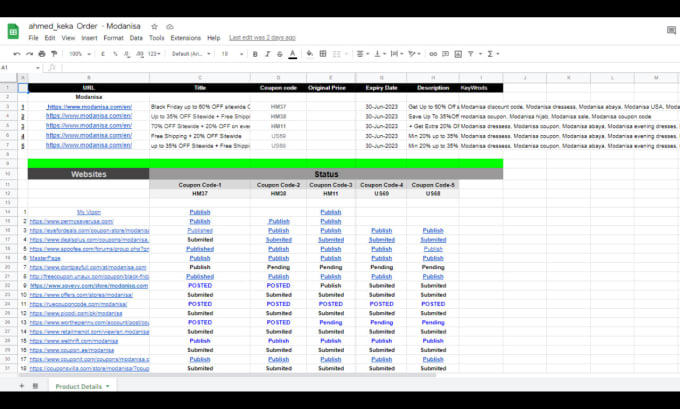Open horizontal align options
The width and height of the screenshot is (680, 409).
[x=363, y=54]
